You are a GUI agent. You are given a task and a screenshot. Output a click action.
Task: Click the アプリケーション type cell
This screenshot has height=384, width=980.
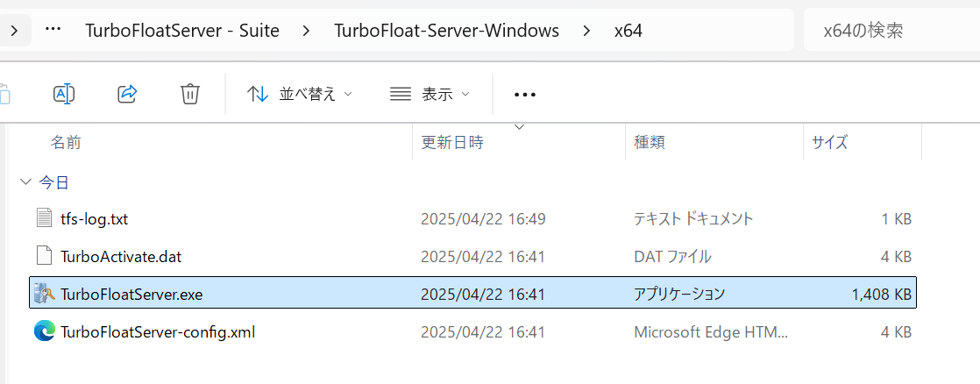click(x=679, y=294)
